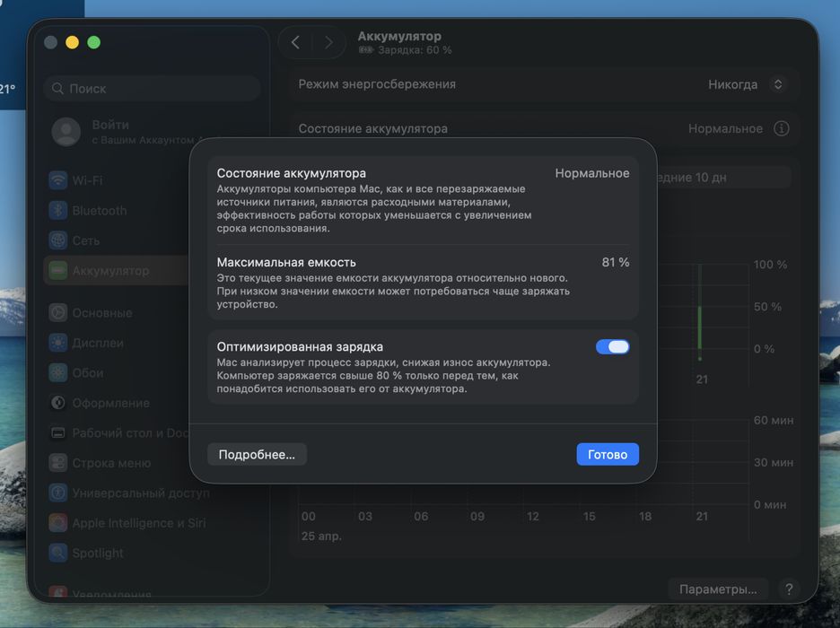The image size is (840, 628).
Task: Open the Основные sidebar icon
Action: (x=57, y=313)
